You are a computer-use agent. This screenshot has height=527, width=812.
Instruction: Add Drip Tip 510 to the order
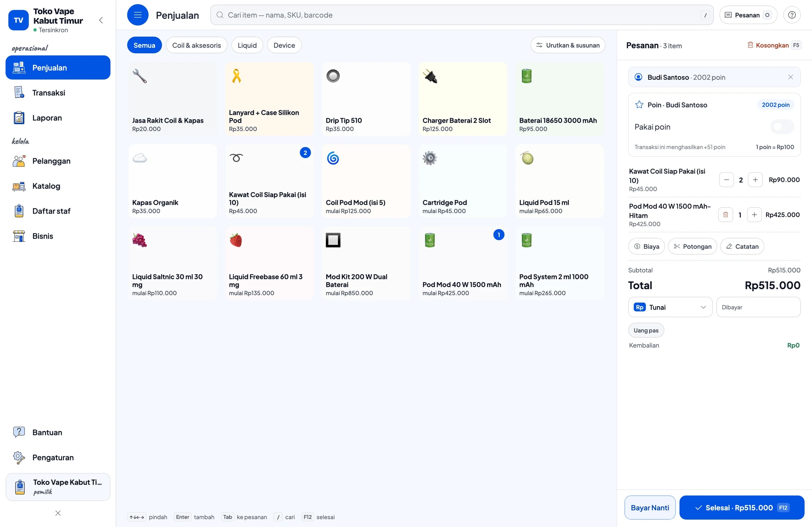366,99
